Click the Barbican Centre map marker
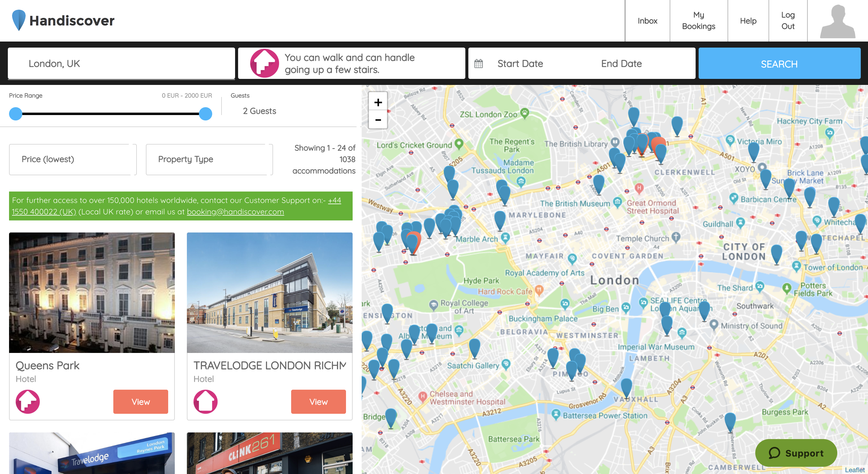 pos(734,198)
